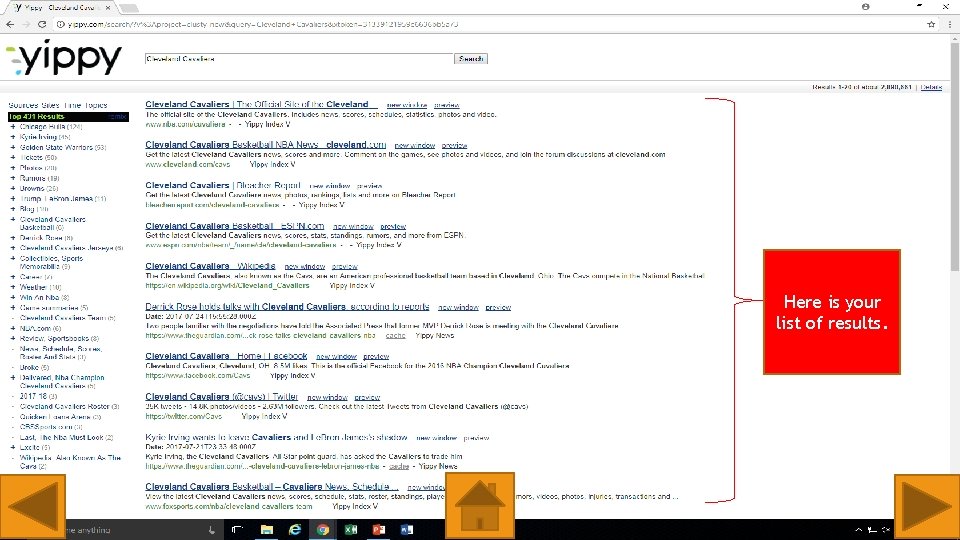Open Word from the taskbar

pos(407,530)
